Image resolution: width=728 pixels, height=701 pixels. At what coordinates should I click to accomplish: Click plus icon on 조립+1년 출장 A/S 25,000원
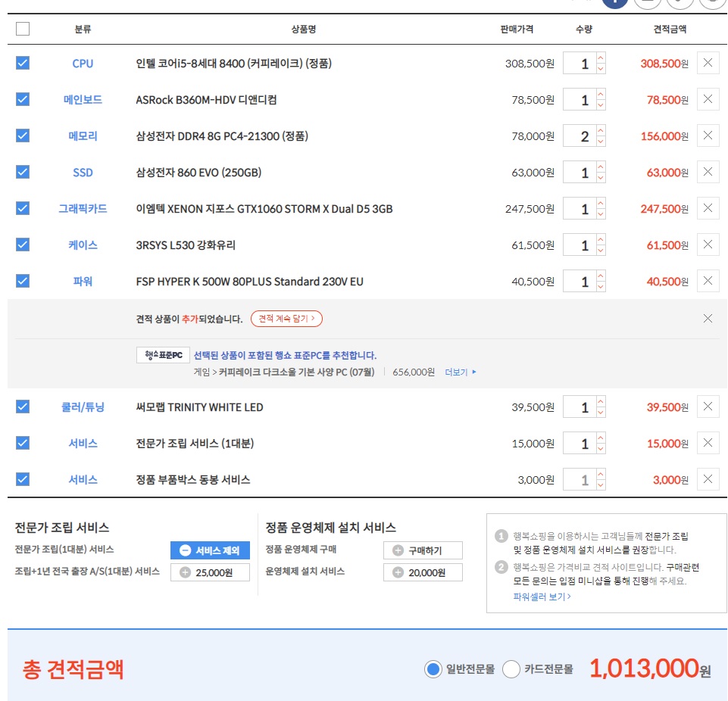(186, 573)
